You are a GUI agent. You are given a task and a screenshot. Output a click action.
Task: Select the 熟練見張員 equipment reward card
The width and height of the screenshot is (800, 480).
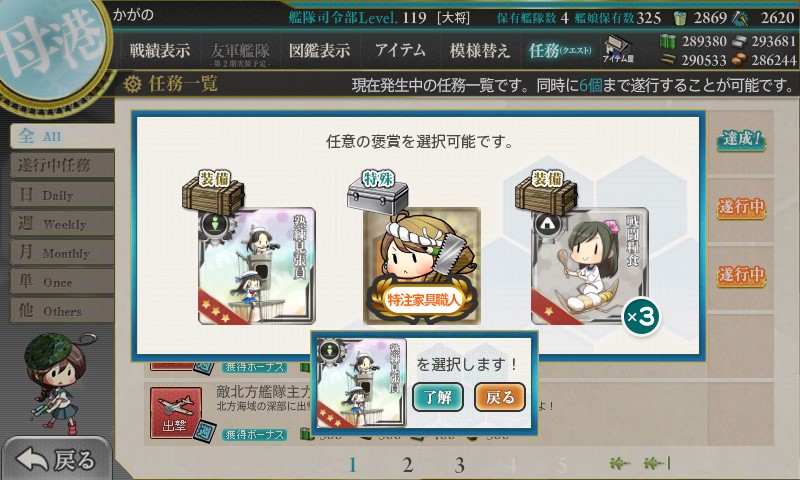point(257,266)
